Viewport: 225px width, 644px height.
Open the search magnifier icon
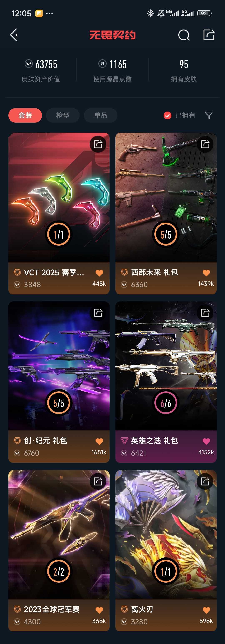coord(184,35)
